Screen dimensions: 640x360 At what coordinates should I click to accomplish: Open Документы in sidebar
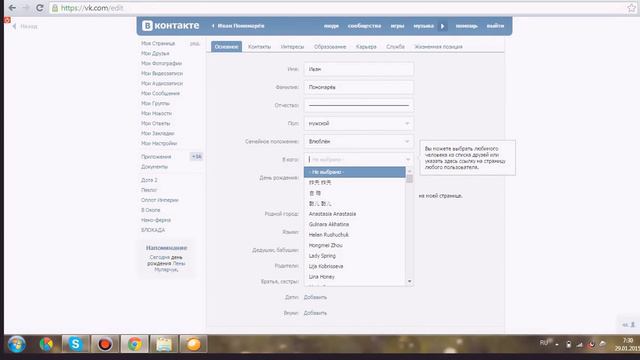(x=154, y=167)
